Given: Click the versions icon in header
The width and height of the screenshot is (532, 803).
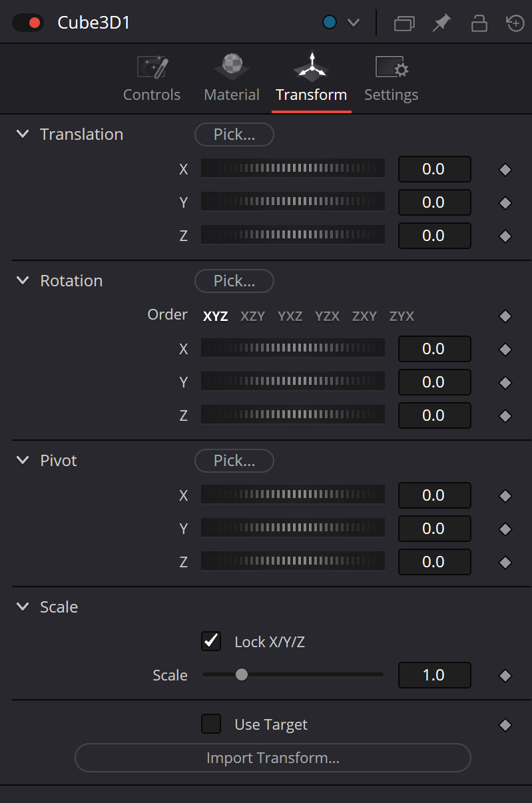Looking at the screenshot, I should pyautogui.click(x=404, y=23).
